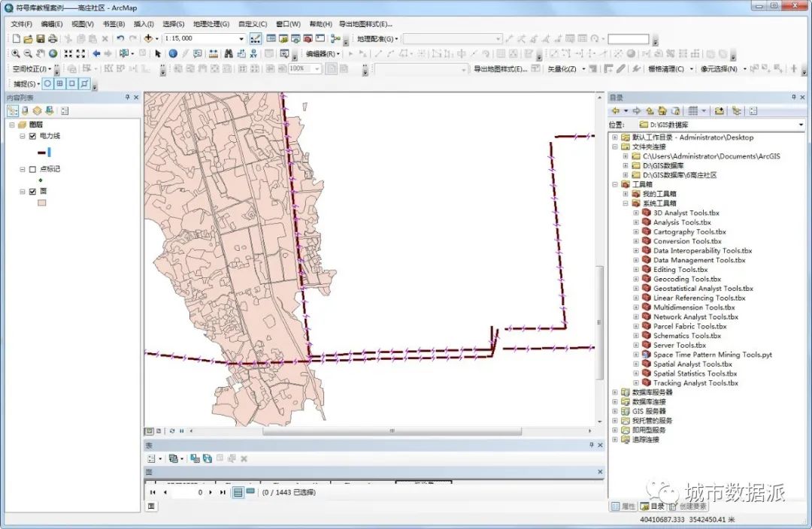Open the 文件(F) menu
The width and height of the screenshot is (812, 529).
point(21,24)
